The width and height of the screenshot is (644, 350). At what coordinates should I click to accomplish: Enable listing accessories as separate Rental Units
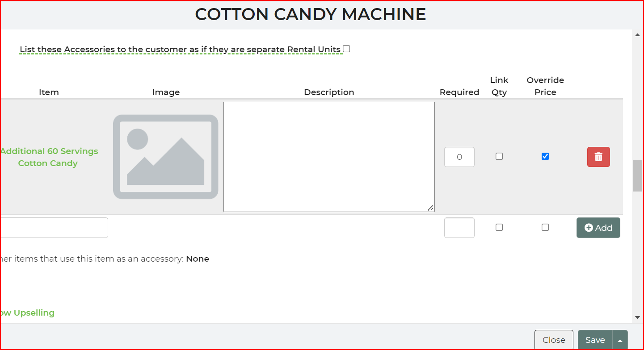[x=346, y=49]
